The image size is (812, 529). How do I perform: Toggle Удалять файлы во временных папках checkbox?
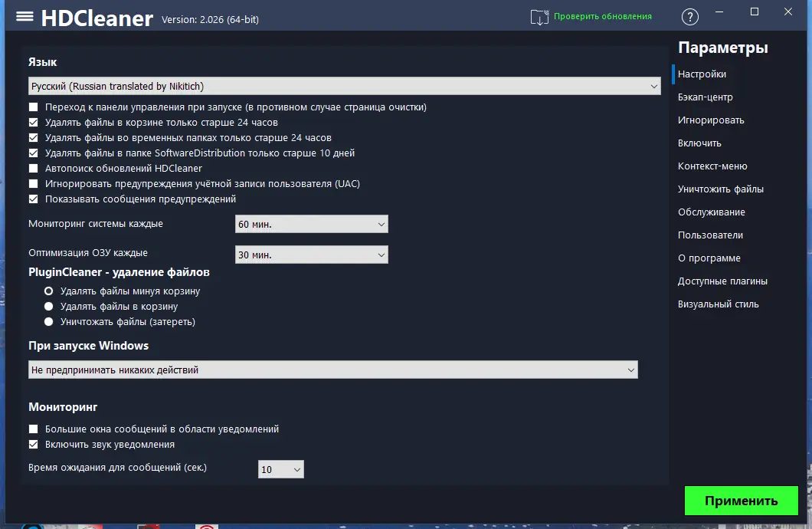[x=34, y=138]
